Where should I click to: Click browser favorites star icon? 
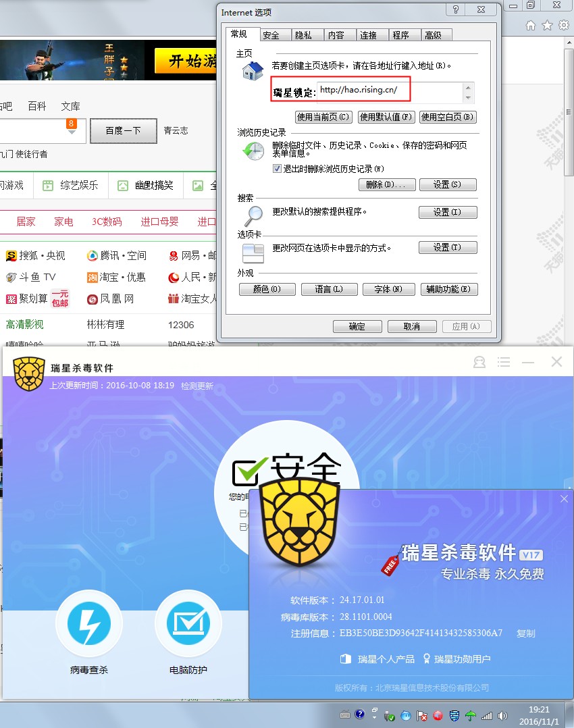pos(547,26)
